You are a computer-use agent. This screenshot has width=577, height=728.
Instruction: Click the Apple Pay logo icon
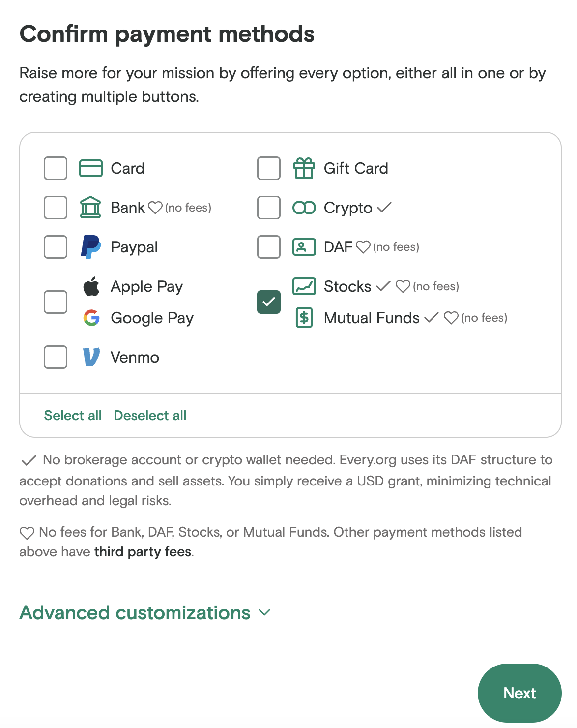click(x=91, y=286)
